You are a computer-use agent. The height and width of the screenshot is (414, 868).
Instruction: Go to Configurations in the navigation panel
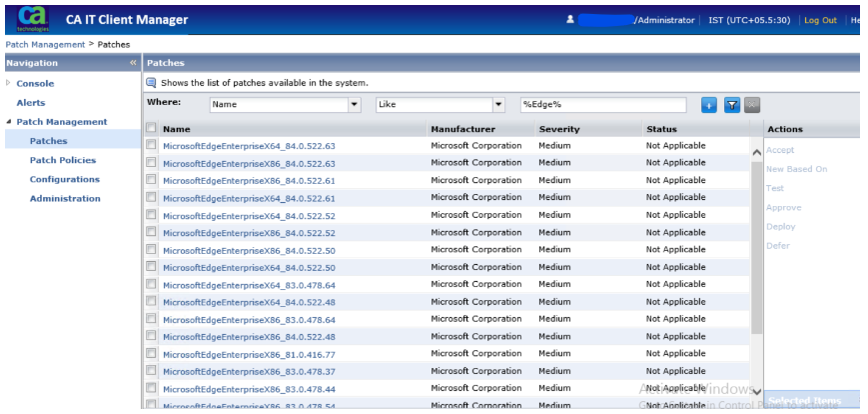click(x=65, y=179)
